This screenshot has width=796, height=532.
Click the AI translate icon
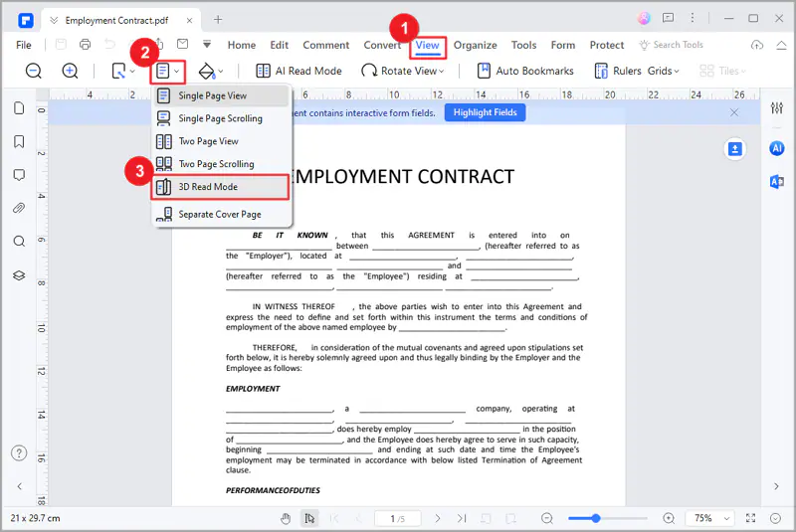click(x=777, y=182)
